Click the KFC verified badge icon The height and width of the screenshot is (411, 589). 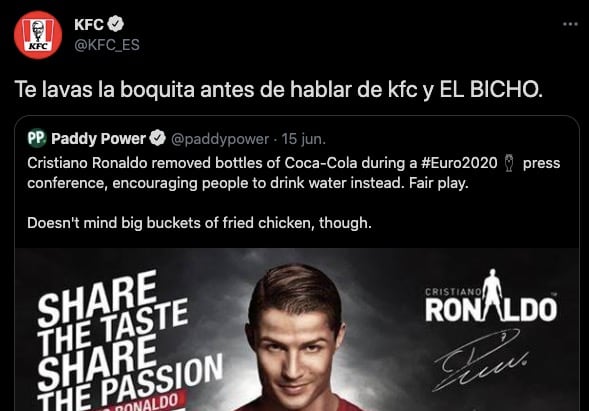116,24
